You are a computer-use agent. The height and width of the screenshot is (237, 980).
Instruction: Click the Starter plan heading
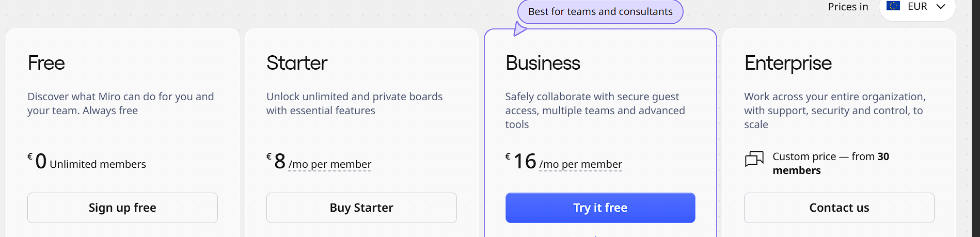click(297, 63)
